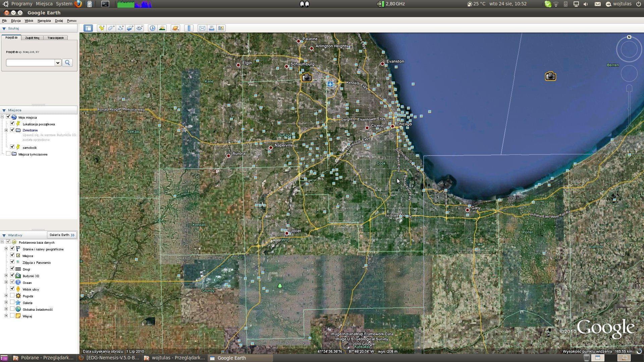644x362 pixels.
Task: Click the search magnifier button
Action: tap(67, 63)
